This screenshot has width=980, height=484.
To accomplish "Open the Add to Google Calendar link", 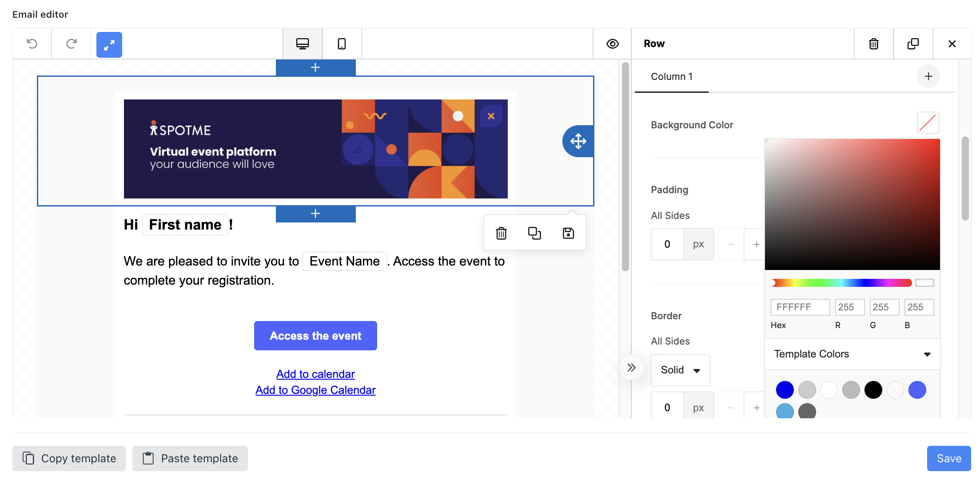I will [315, 390].
